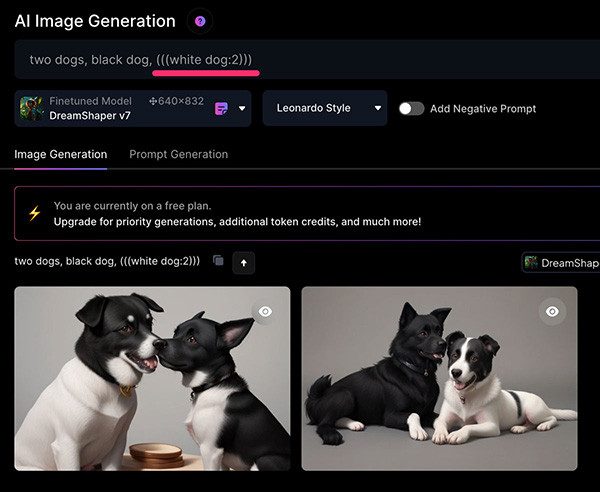Click into the prompt text field

click(307, 59)
